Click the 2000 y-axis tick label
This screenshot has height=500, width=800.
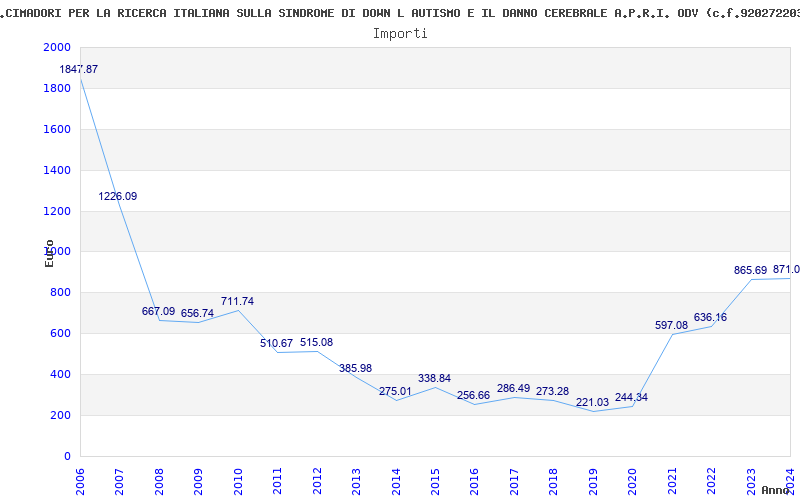57,47
